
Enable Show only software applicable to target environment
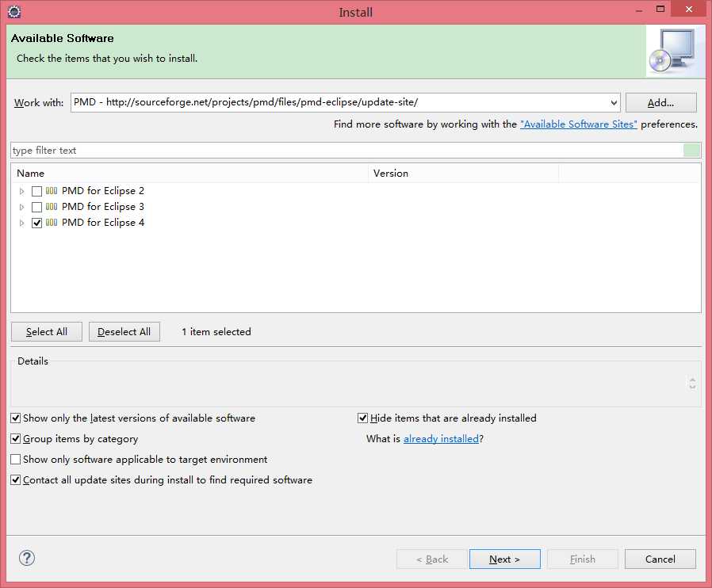click(15, 459)
